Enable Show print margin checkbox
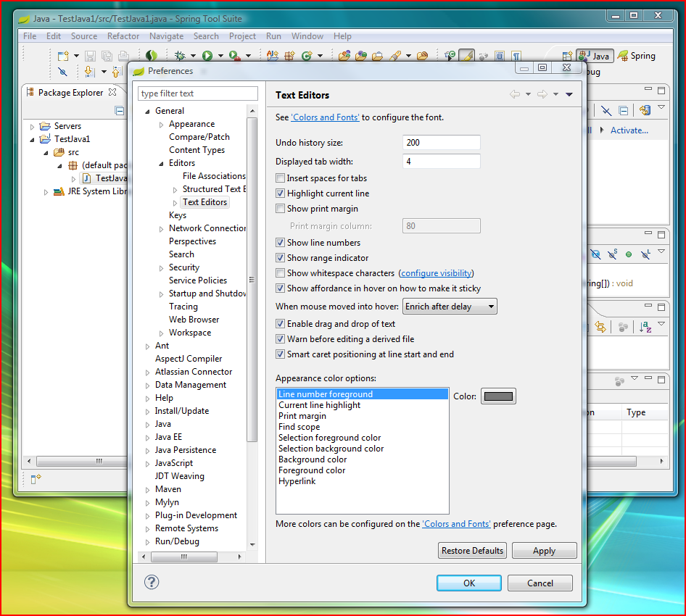This screenshot has height=616, width=686. tap(280, 209)
